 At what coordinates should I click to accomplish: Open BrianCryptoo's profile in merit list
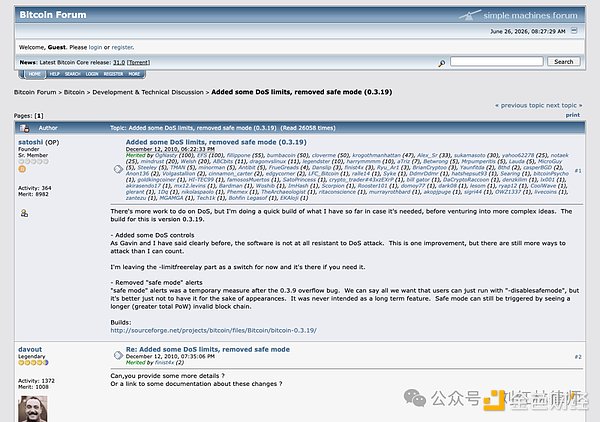429,168
